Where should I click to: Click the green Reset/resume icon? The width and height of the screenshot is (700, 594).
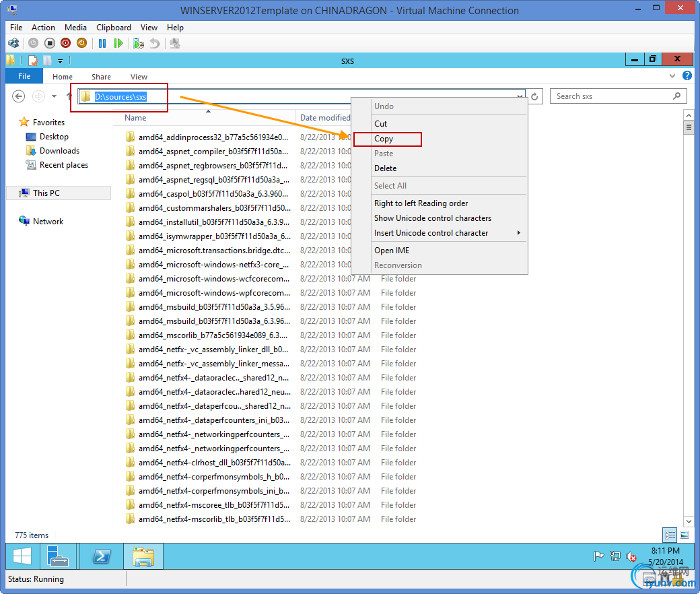tap(118, 43)
